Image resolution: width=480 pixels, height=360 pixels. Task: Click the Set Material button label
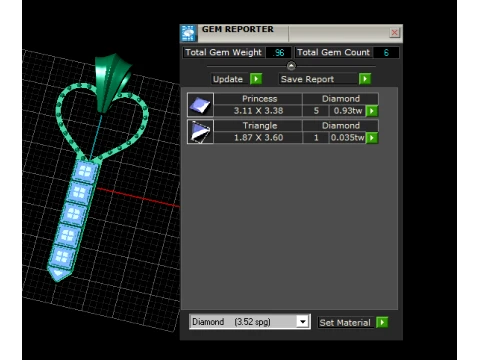pos(345,323)
